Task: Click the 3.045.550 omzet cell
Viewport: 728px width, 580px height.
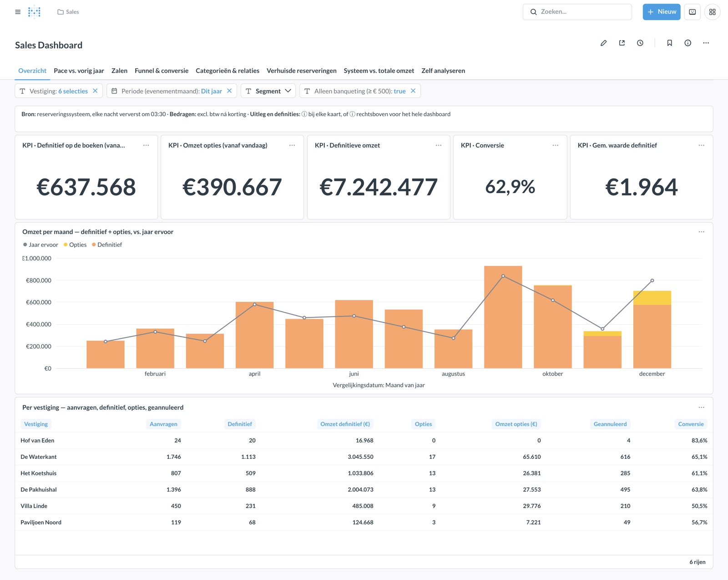Action: (x=360, y=457)
